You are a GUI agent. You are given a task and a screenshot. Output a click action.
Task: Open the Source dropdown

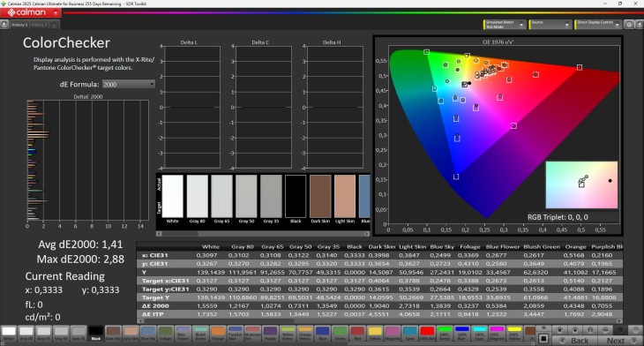pyautogui.click(x=550, y=25)
